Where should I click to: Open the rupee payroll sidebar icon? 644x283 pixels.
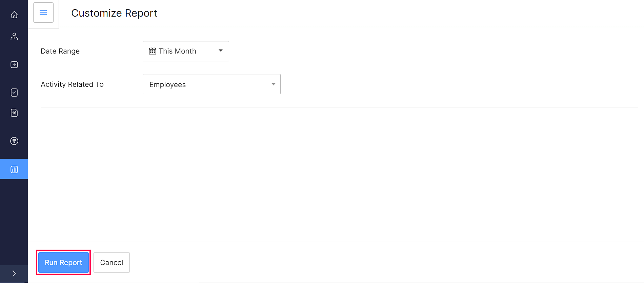14,141
